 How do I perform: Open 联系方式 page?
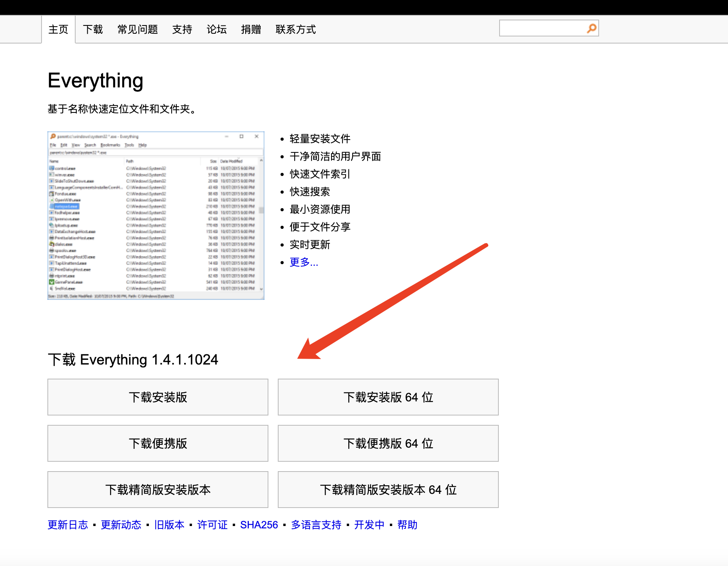(296, 29)
